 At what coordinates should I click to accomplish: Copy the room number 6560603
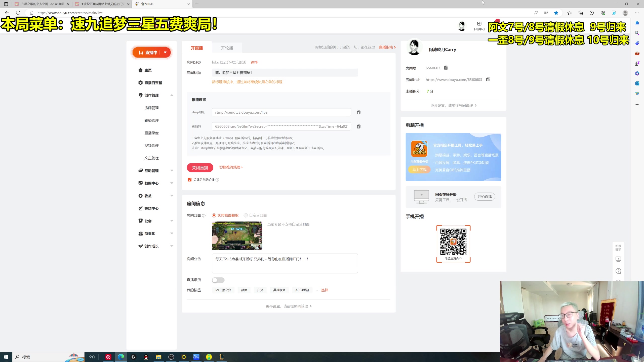pyautogui.click(x=446, y=68)
